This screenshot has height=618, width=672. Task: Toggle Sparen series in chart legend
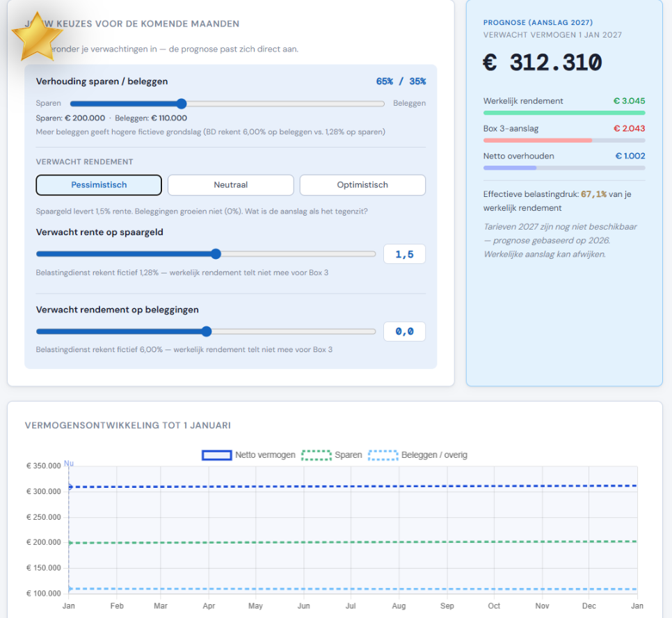(x=316, y=455)
